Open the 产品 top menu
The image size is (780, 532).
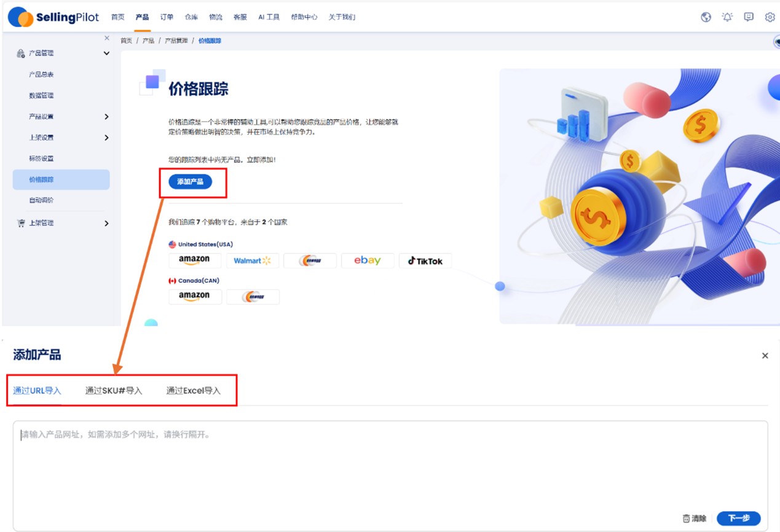142,17
